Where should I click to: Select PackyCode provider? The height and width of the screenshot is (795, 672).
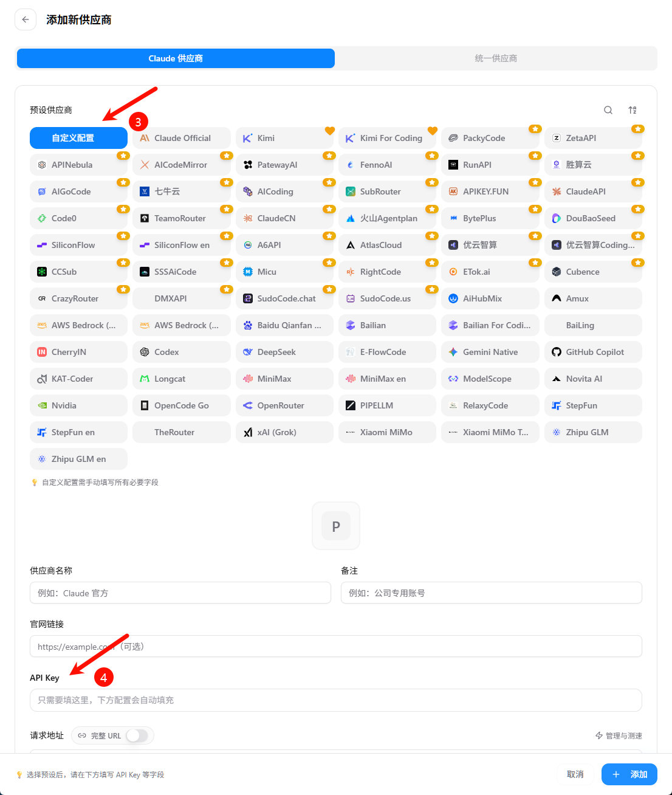tap(490, 138)
